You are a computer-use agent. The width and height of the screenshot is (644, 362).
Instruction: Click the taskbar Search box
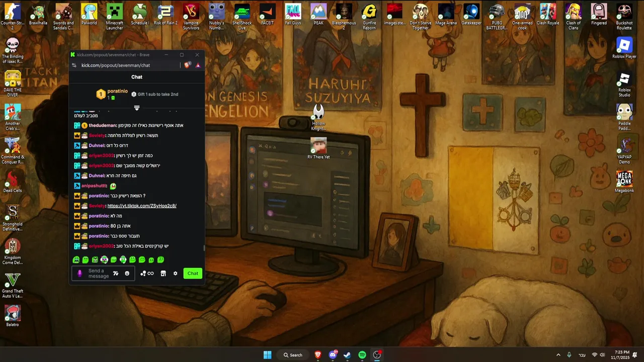(293, 355)
